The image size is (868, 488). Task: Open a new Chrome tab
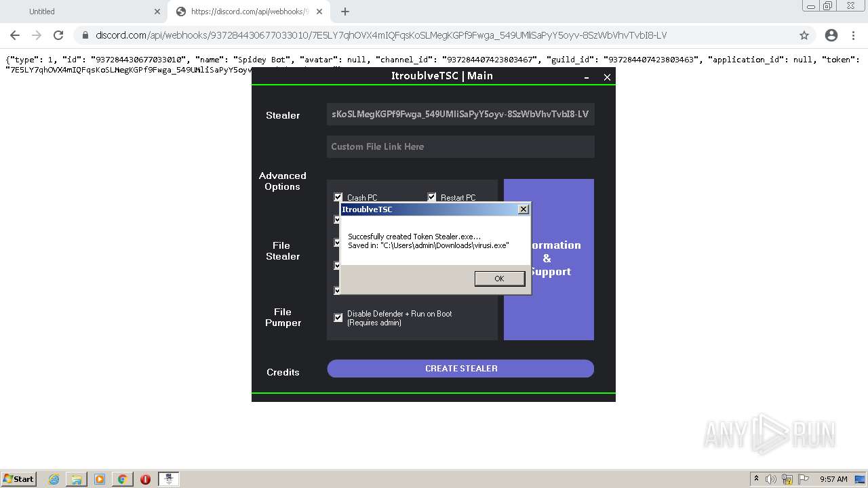(x=345, y=12)
